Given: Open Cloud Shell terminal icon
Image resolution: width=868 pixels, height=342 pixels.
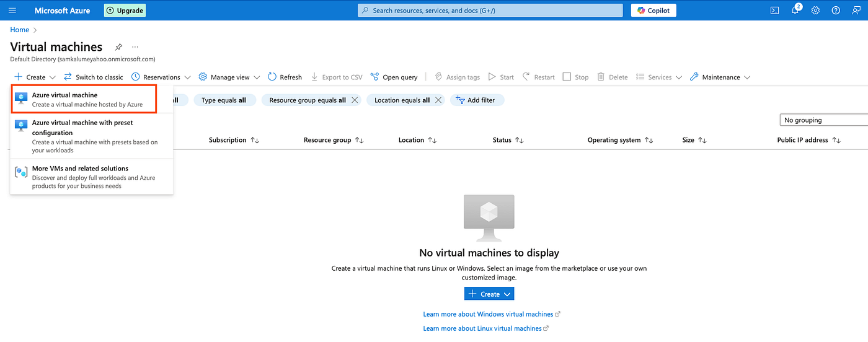Looking at the screenshot, I should coord(774,11).
